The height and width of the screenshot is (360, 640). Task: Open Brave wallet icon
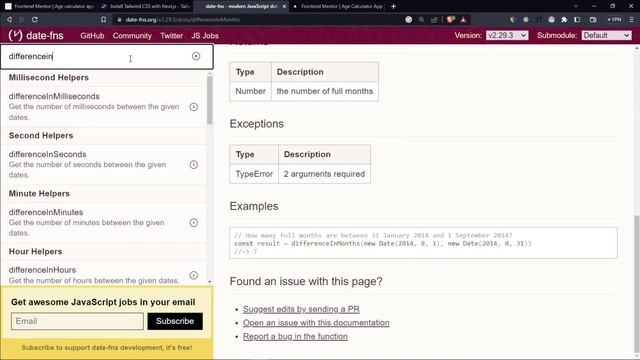pos(593,19)
